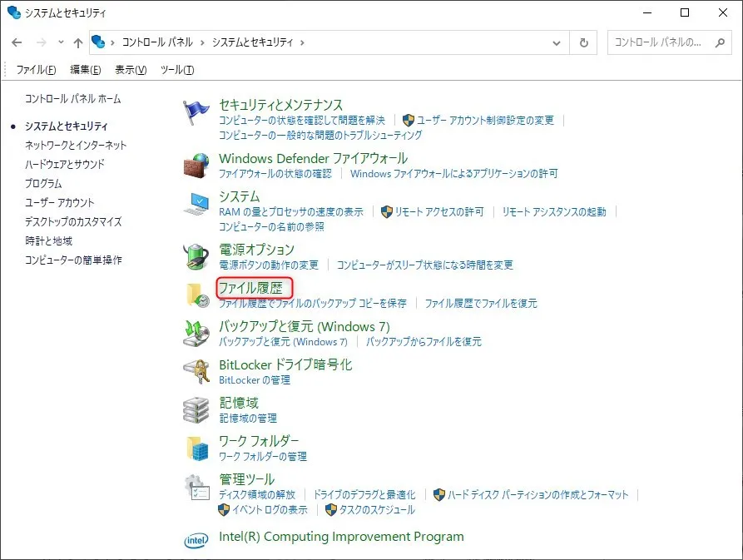Go up one level with up arrow
Screen dimensions: 743x560
[x=78, y=42]
